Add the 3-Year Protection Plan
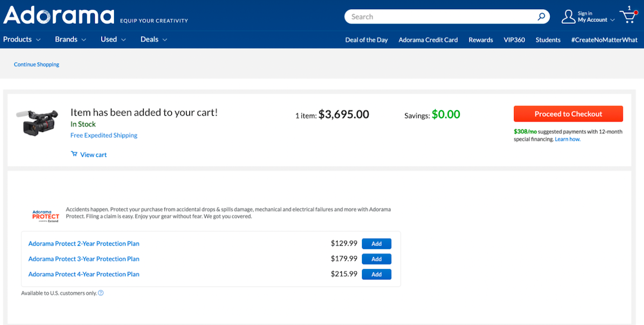644x325 pixels. (376, 259)
